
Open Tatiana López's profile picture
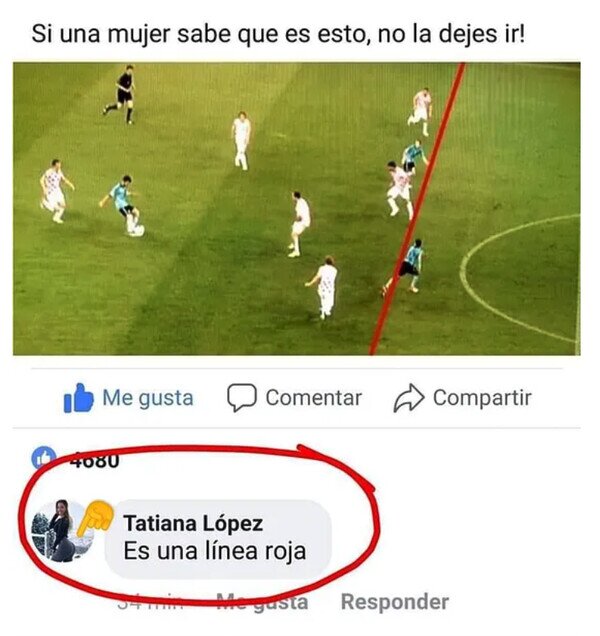[x=62, y=531]
